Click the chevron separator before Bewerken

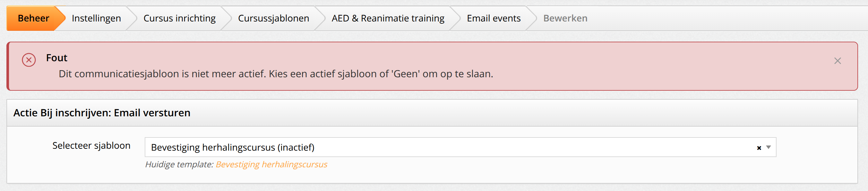click(x=531, y=18)
